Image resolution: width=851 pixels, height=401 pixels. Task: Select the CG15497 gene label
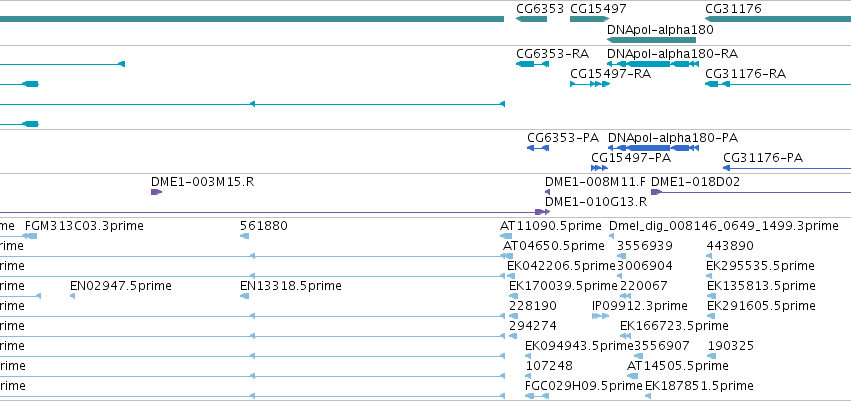point(598,9)
